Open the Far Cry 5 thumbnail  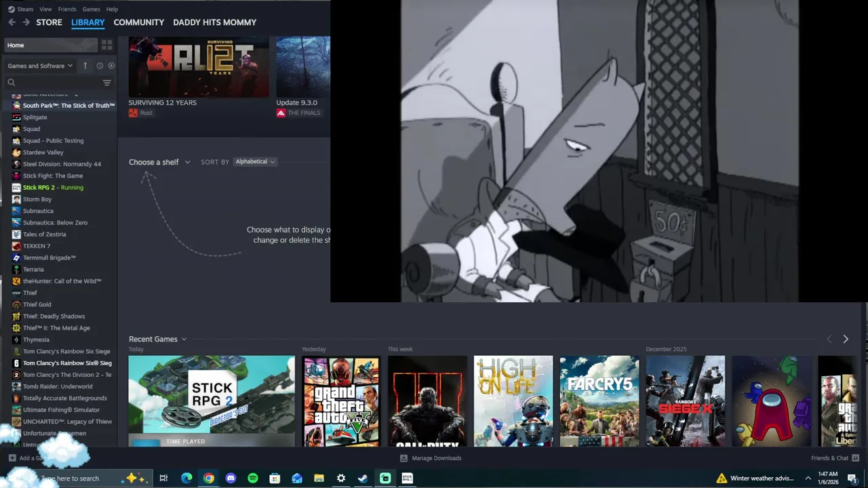pyautogui.click(x=599, y=401)
